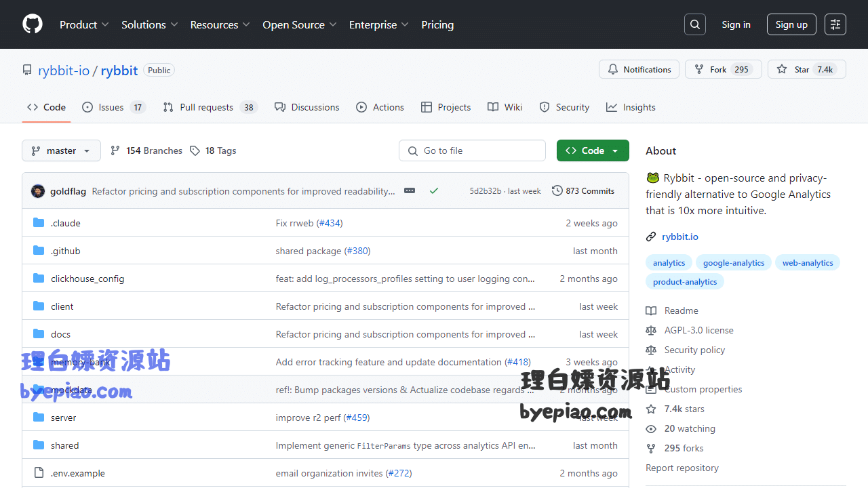Open the clickhouse_config folder name
The height and width of the screenshot is (488, 868).
pyautogui.click(x=87, y=279)
